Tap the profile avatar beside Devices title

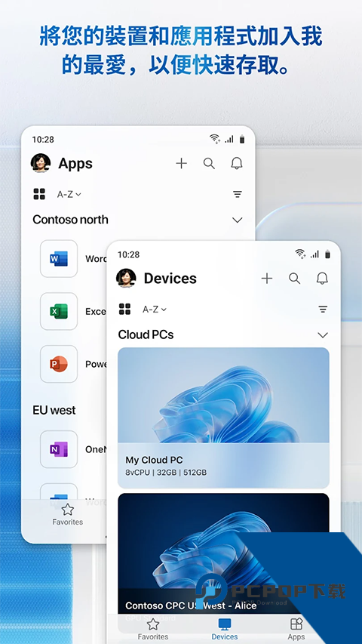(126, 279)
